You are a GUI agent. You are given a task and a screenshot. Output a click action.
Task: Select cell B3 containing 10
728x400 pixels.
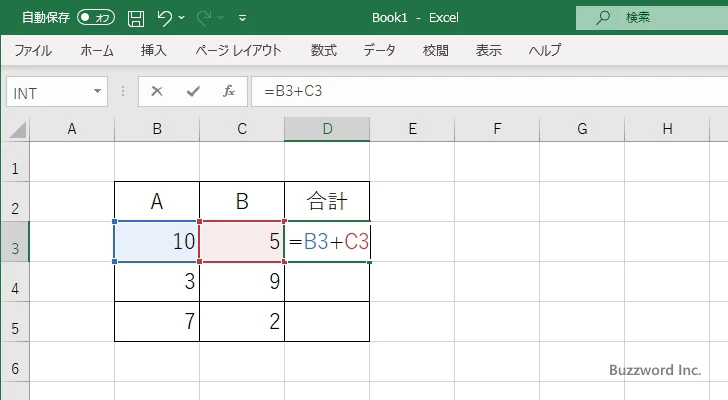coord(157,242)
